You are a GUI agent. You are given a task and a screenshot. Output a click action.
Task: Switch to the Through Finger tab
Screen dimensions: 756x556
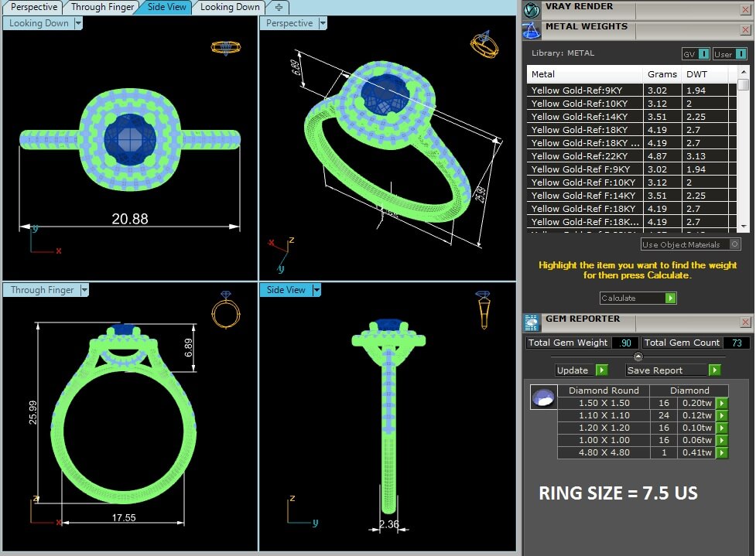tap(101, 7)
